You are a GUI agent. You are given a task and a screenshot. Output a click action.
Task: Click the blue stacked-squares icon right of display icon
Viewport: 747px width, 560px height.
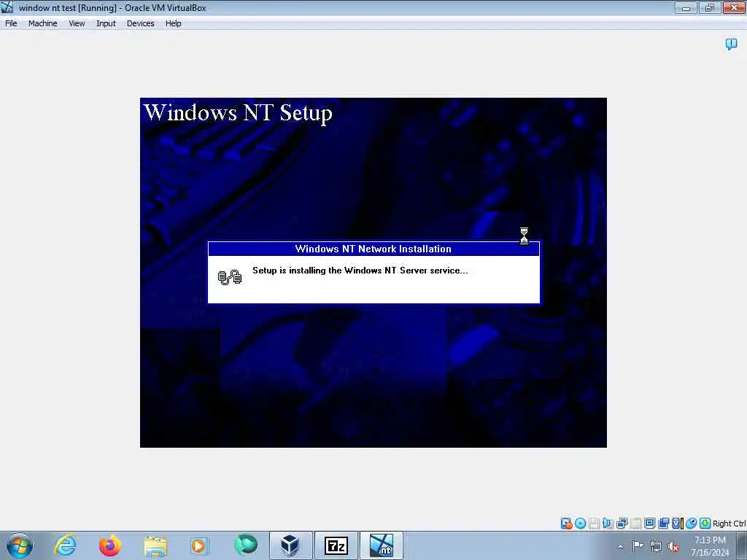pyautogui.click(x=663, y=524)
